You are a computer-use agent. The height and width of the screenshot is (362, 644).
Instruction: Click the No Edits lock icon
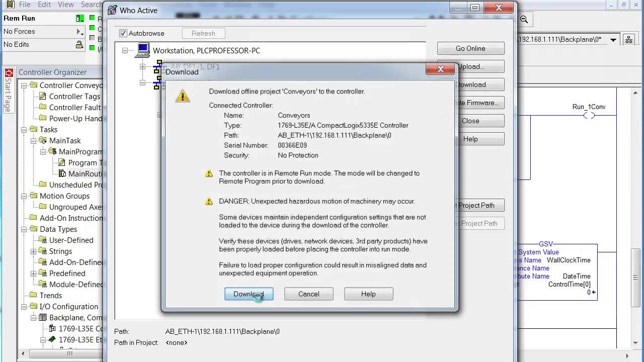(79, 45)
